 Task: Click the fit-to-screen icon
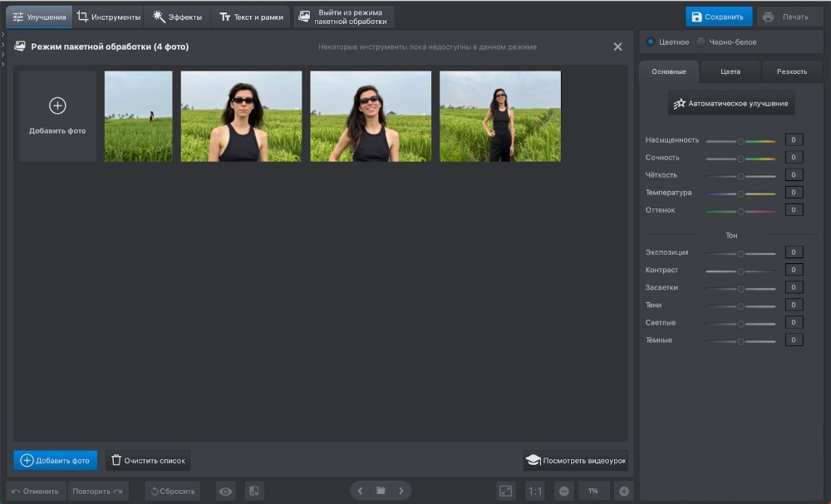[x=506, y=491]
